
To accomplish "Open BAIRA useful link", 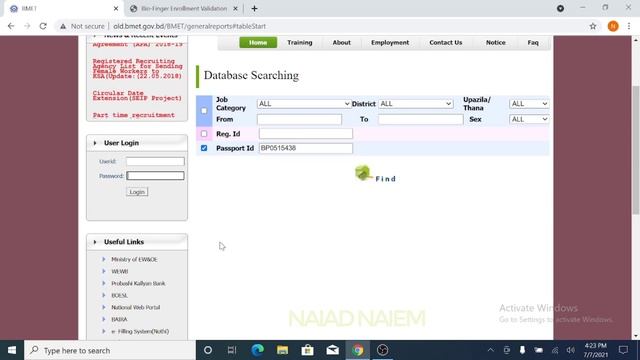I will pyautogui.click(x=119, y=319).
